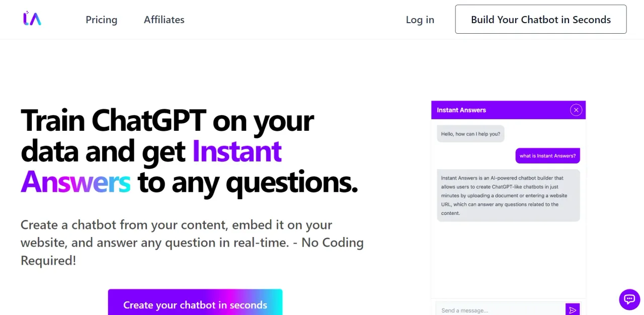Viewport: 644px width, 315px height.
Task: Click the gradient 'Instant Answers' headline text
Action: click(151, 166)
